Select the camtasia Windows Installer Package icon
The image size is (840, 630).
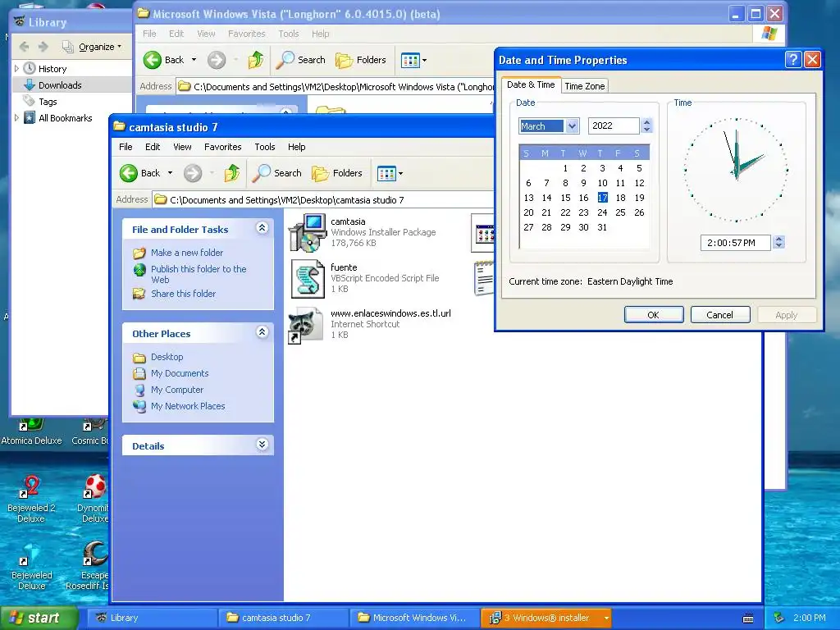308,232
